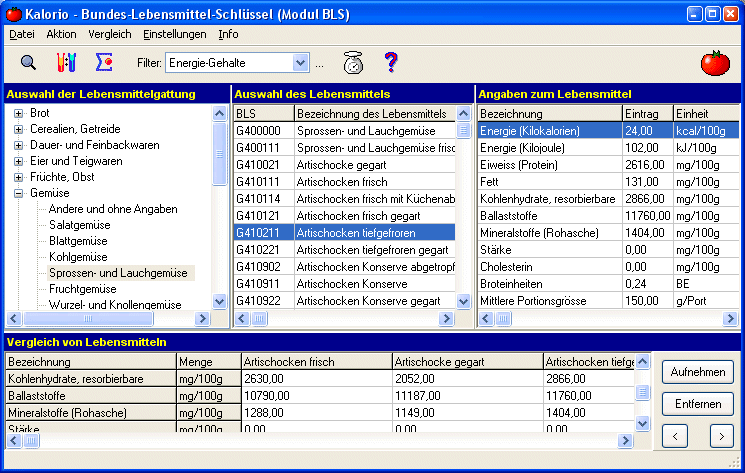
Task: Expand the Cerealien, Getreide node
Action: (x=19, y=129)
